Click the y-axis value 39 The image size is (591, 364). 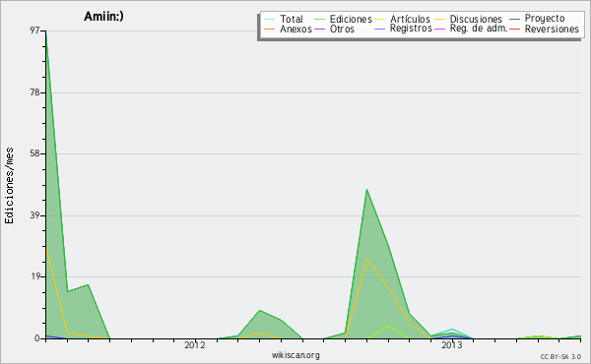click(x=34, y=215)
